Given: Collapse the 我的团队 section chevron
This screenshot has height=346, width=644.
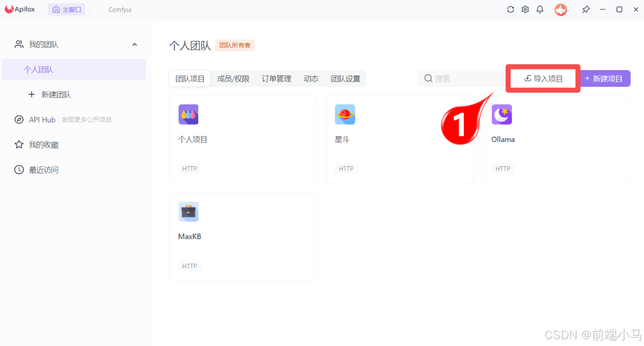Looking at the screenshot, I should (x=135, y=44).
